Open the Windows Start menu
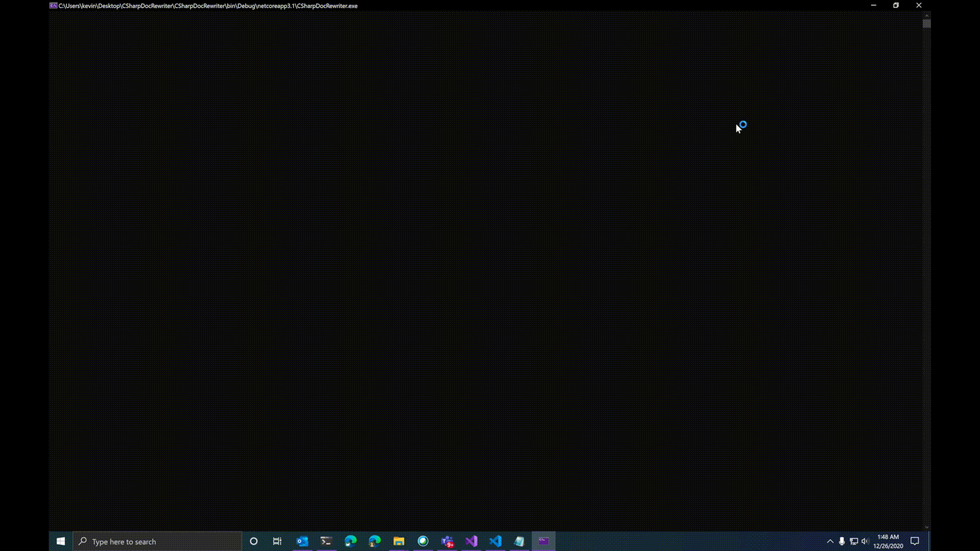980x551 pixels. pos(61,541)
